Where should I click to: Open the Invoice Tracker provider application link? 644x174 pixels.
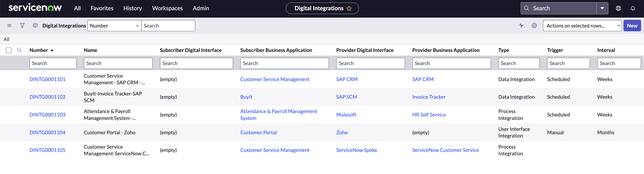429,97
